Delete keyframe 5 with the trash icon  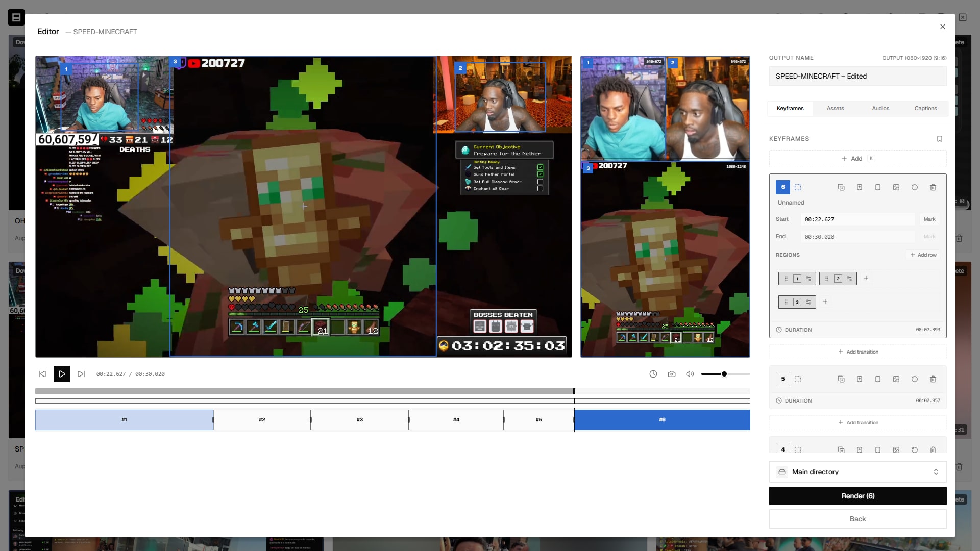click(933, 379)
